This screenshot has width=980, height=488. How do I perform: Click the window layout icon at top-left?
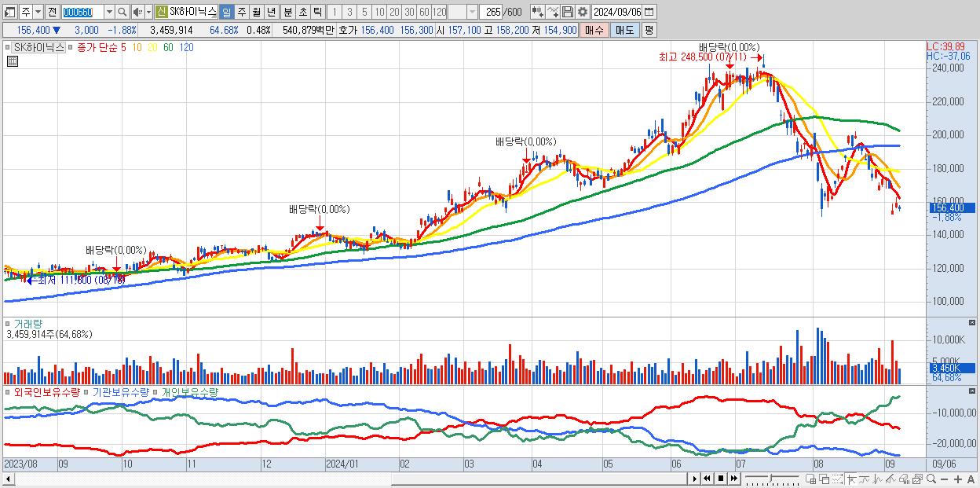click(x=9, y=12)
